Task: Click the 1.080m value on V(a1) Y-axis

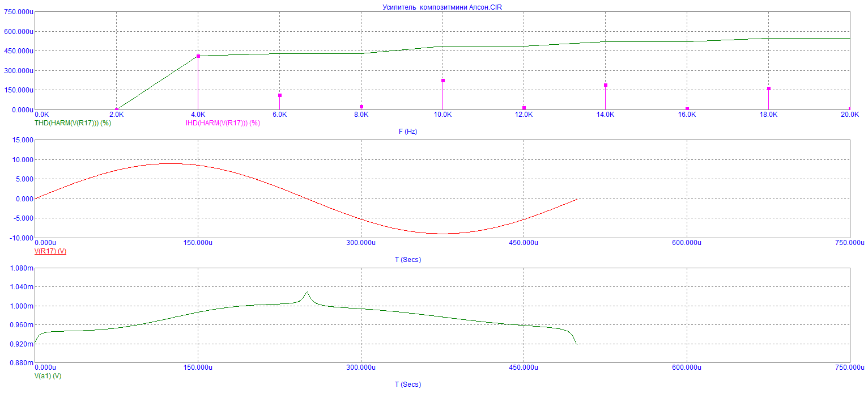Action: [22, 268]
